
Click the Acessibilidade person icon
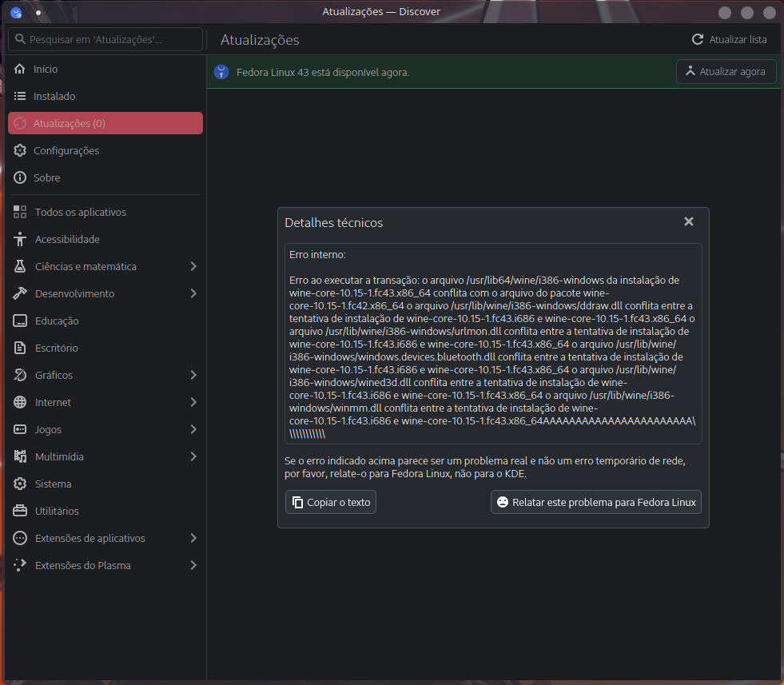tap(21, 240)
